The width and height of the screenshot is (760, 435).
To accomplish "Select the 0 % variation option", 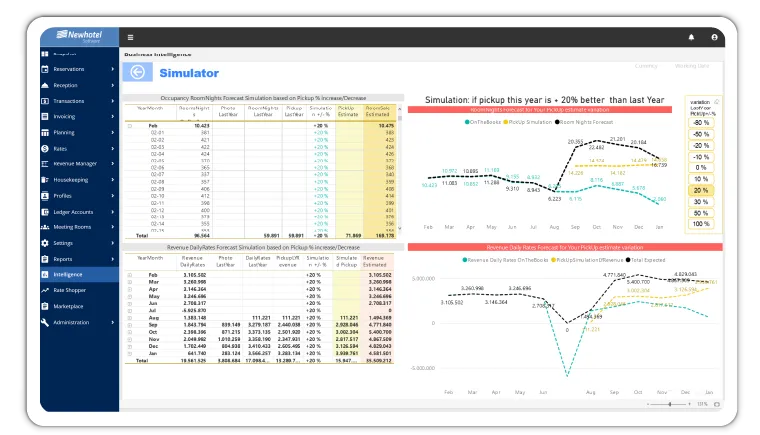I will pyautogui.click(x=701, y=168).
